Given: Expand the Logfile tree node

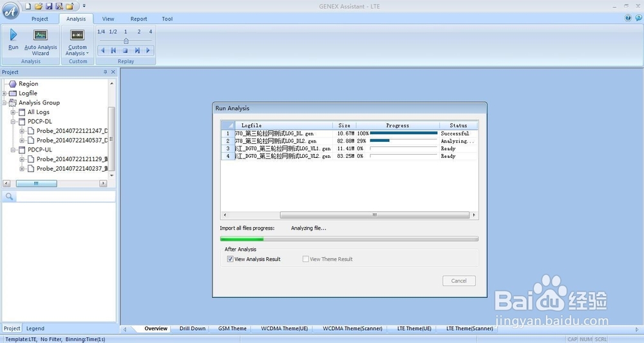Looking at the screenshot, I should coord(5,93).
